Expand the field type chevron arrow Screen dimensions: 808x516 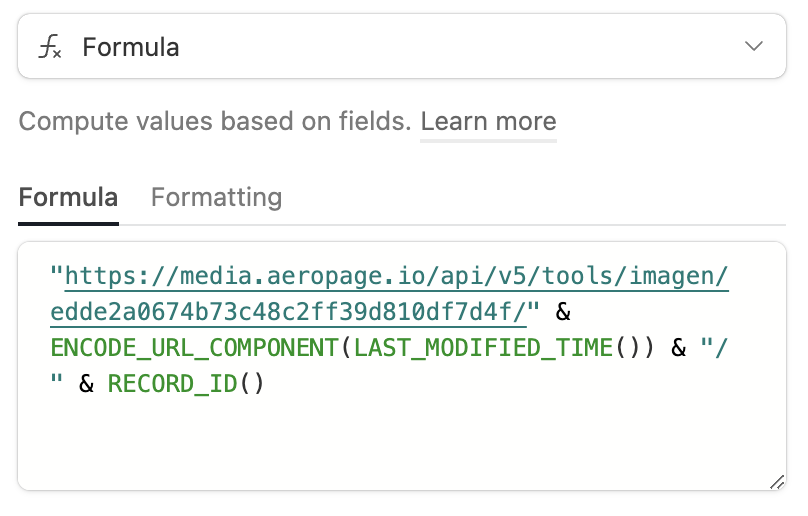tap(753, 46)
